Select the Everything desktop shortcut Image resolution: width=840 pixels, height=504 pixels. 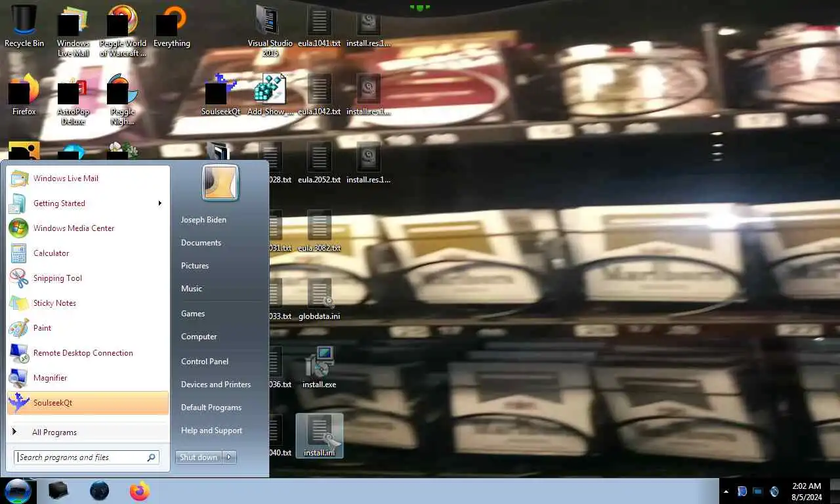coord(171,26)
